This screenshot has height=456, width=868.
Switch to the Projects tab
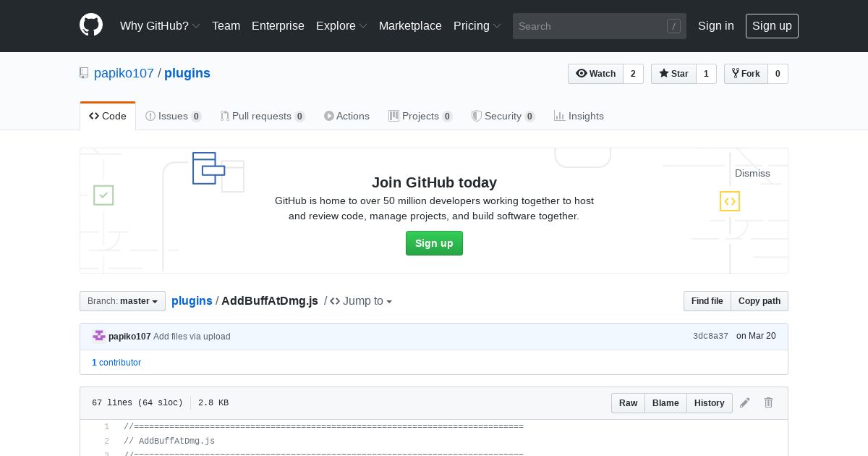tap(420, 116)
